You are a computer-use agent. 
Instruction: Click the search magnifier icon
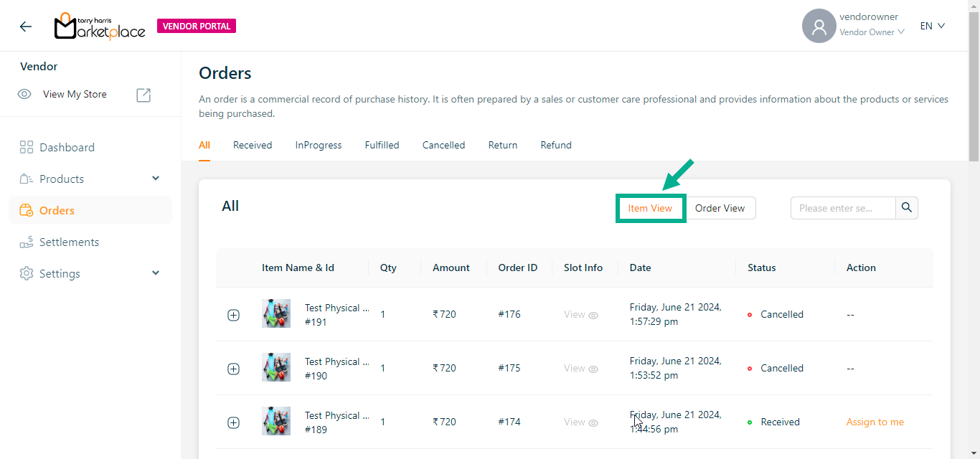(907, 208)
